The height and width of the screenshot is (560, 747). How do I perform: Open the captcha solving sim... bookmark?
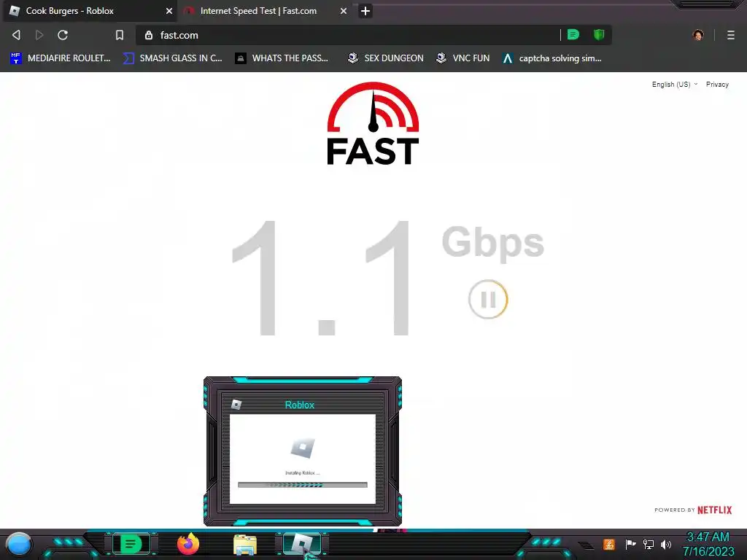tap(552, 58)
